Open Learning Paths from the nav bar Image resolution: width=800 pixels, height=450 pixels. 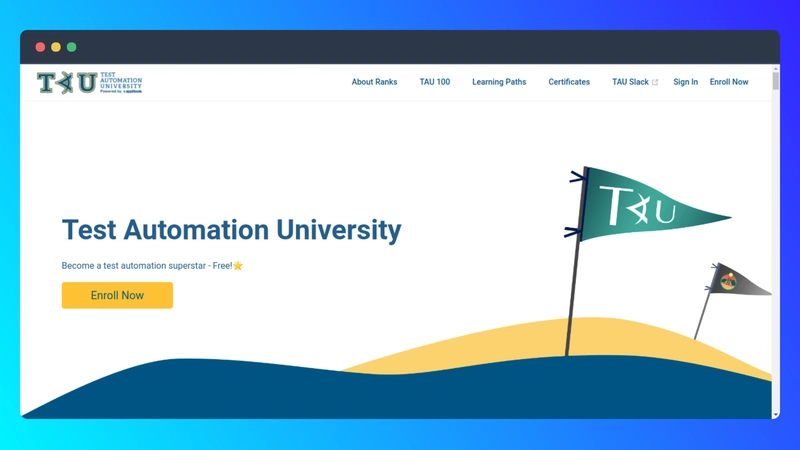499,82
